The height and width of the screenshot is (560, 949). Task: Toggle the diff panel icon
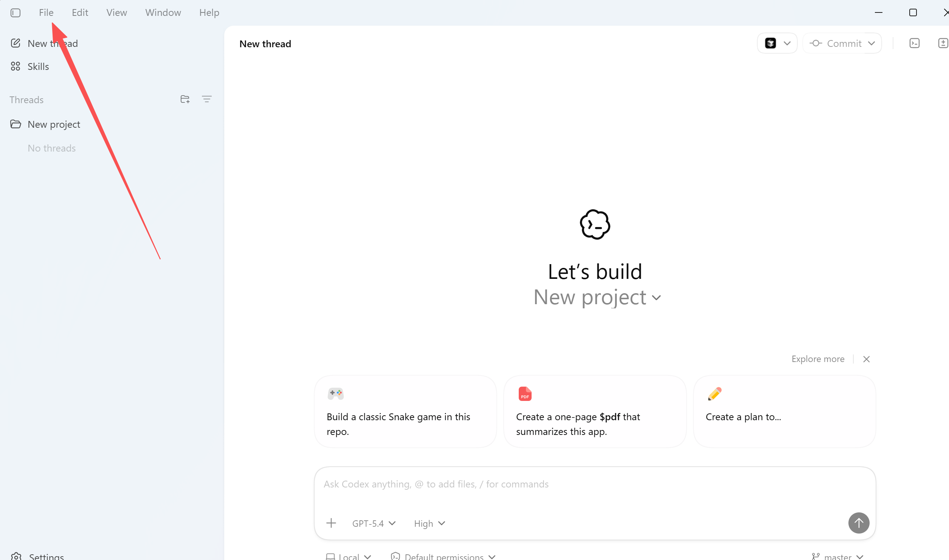pyautogui.click(x=943, y=43)
